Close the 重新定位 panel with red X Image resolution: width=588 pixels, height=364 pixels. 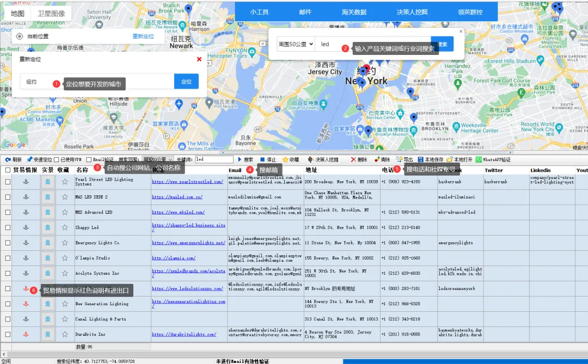point(199,59)
